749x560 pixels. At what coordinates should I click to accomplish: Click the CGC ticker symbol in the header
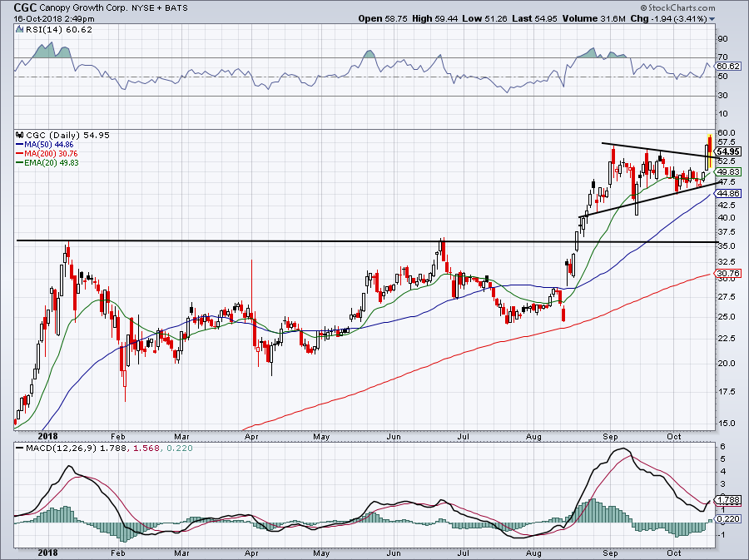tap(24, 7)
